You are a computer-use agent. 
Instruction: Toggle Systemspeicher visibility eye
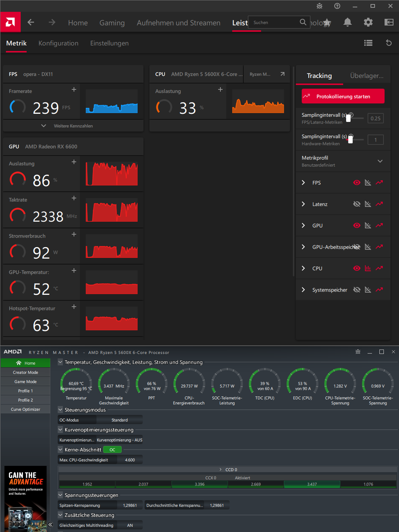point(357,290)
